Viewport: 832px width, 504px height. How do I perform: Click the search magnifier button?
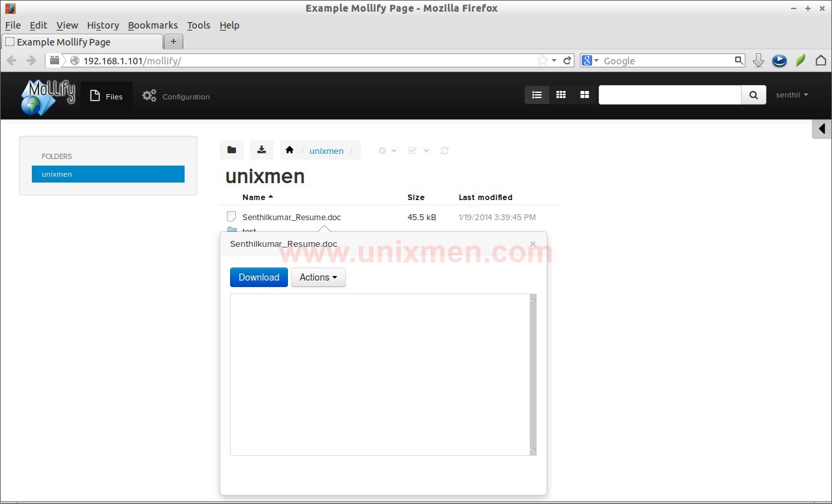tap(753, 95)
